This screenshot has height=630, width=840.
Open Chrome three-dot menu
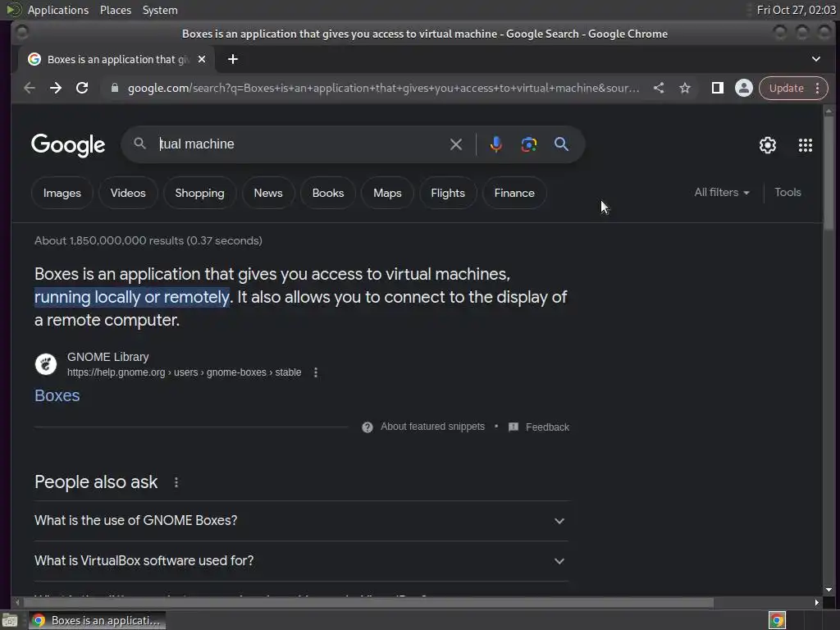point(818,88)
